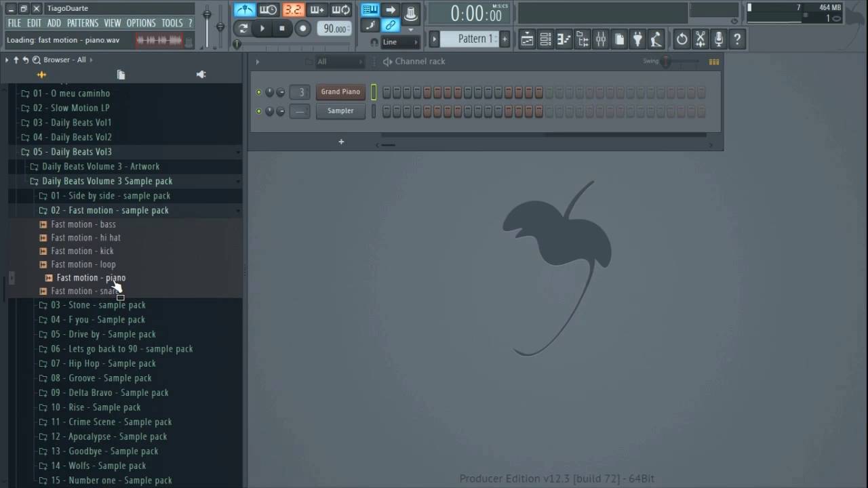Show browser current project files icon
This screenshot has height=488, width=868.
[121, 75]
